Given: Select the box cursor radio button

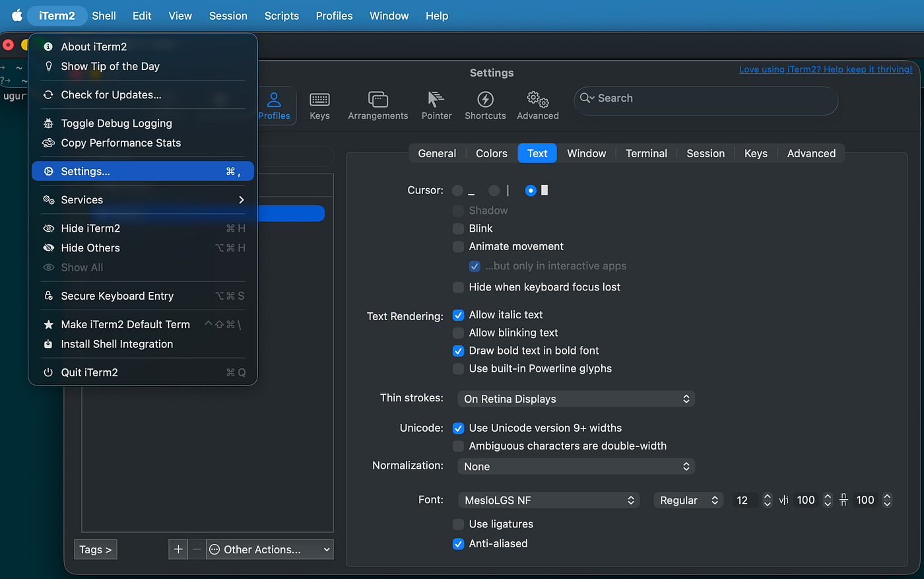Looking at the screenshot, I should (x=531, y=190).
